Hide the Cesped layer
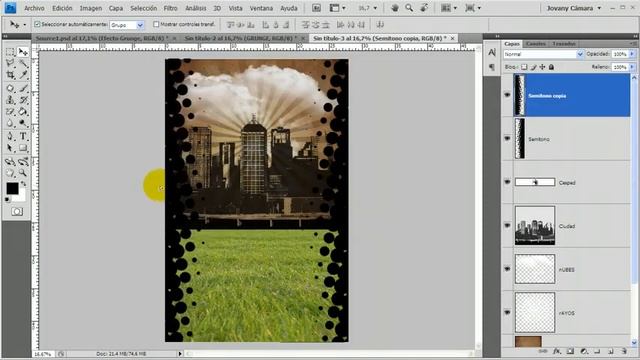 tap(507, 182)
